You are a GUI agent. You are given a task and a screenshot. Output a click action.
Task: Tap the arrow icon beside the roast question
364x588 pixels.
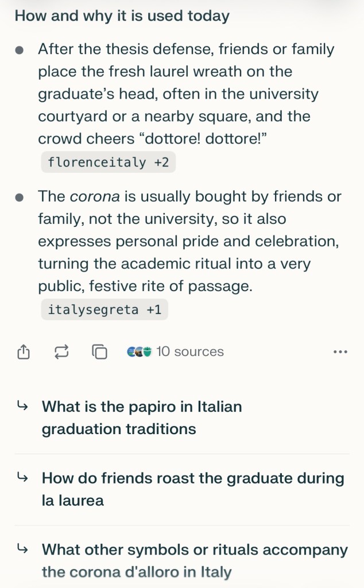pos(22,478)
